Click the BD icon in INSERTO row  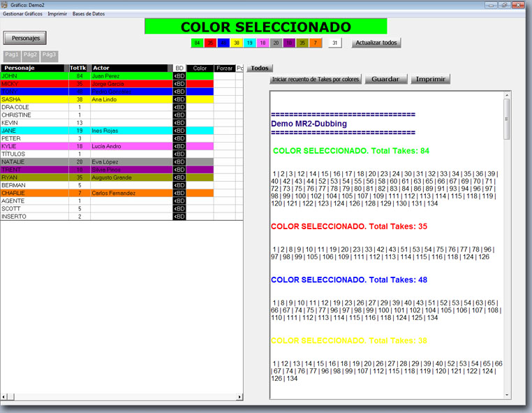[179, 217]
